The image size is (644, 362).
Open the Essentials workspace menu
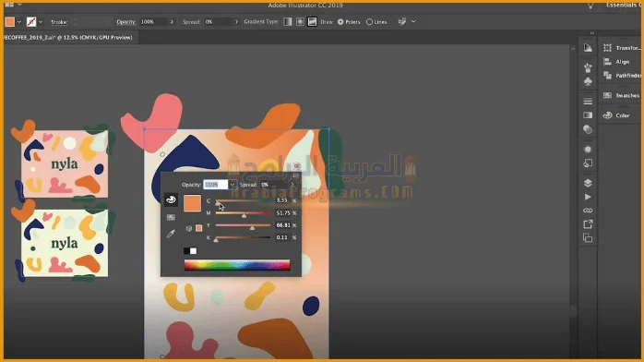tap(623, 5)
